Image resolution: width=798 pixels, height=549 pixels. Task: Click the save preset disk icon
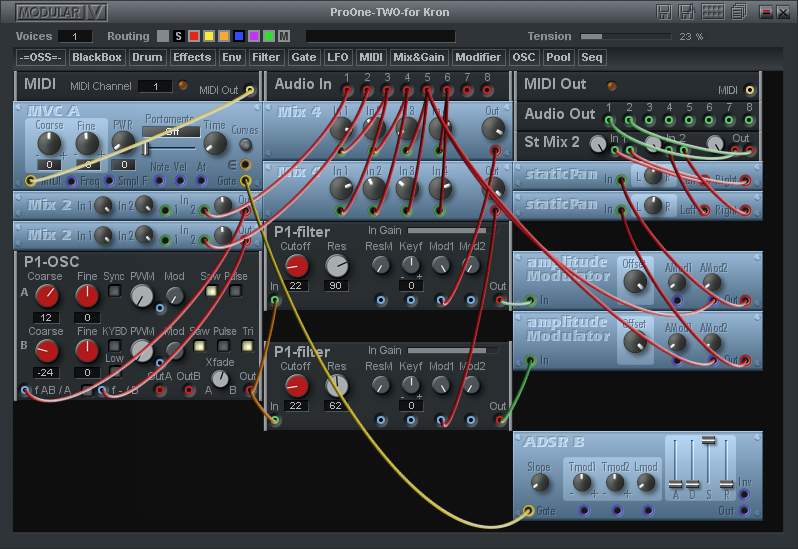663,12
